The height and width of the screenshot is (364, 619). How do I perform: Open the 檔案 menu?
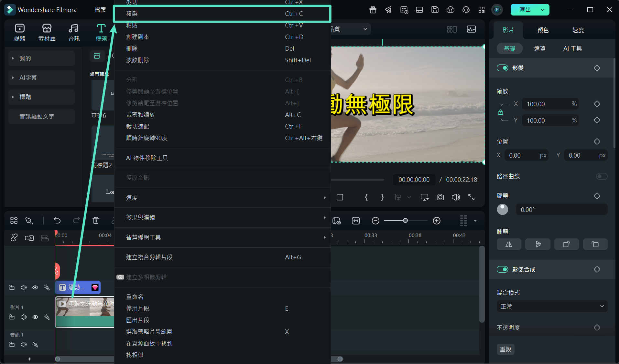(100, 10)
